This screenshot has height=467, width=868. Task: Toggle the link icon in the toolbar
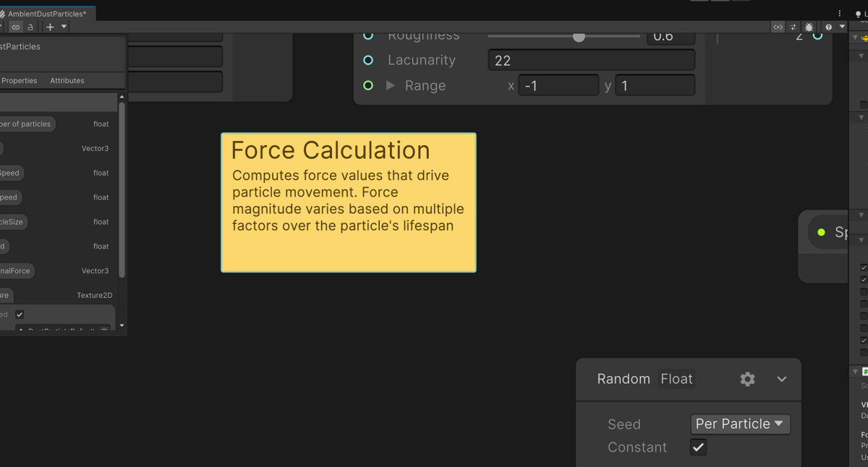(x=15, y=27)
